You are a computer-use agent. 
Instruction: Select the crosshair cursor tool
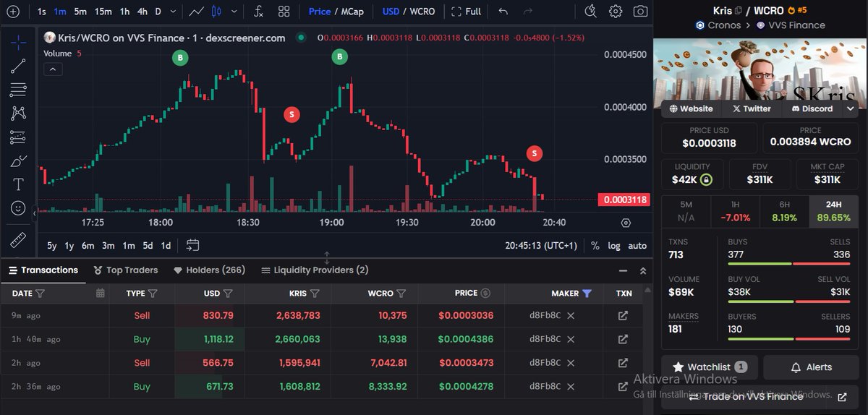(x=18, y=42)
